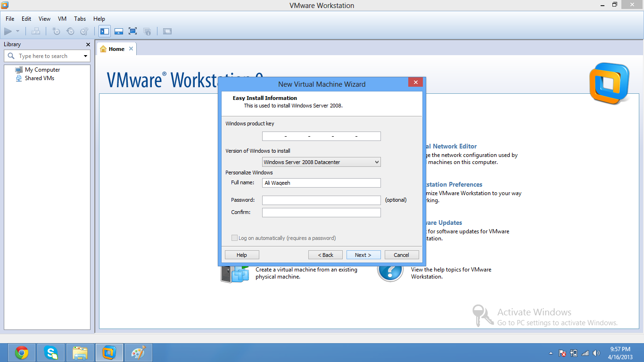Screen dimensions: 644x362
Task: Open the Virtual Network Editor link
Action: [x=452, y=146]
